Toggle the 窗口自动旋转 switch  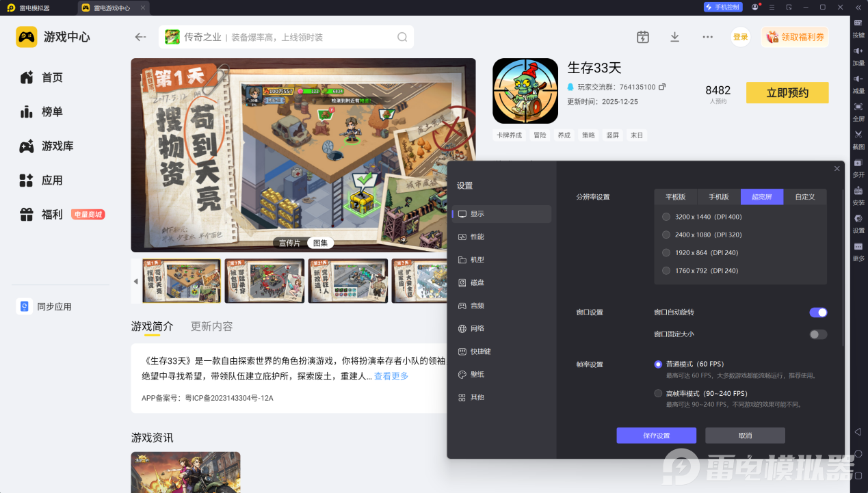pos(818,312)
